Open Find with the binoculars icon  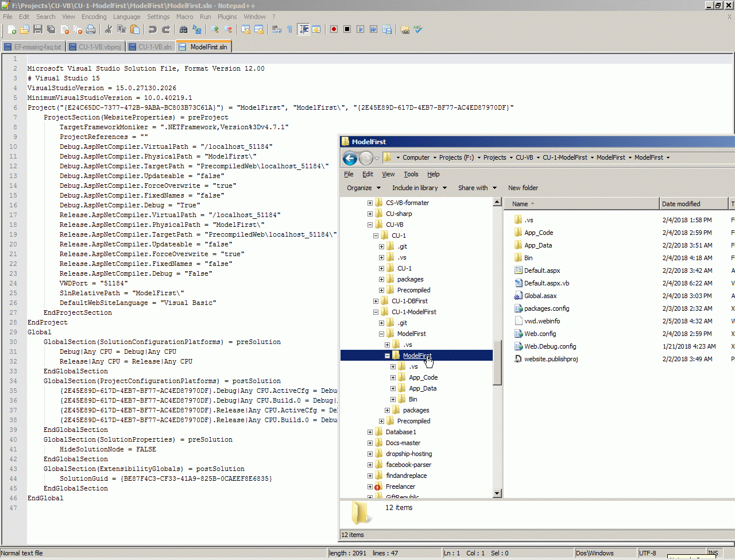[x=183, y=29]
